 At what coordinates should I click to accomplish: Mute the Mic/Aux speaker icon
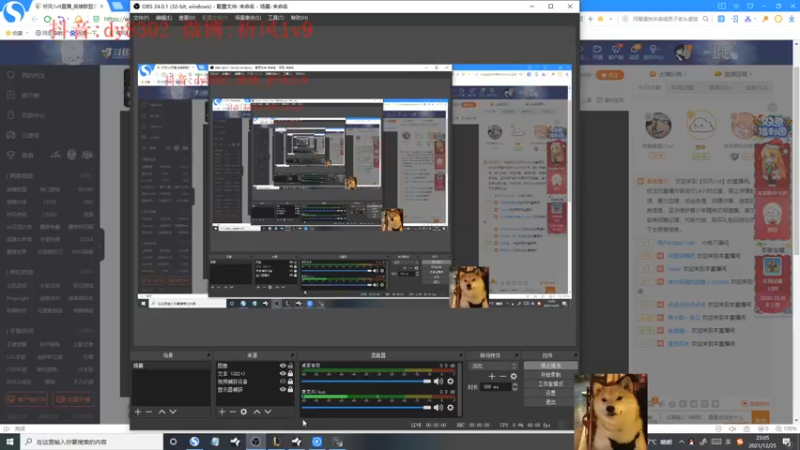438,407
